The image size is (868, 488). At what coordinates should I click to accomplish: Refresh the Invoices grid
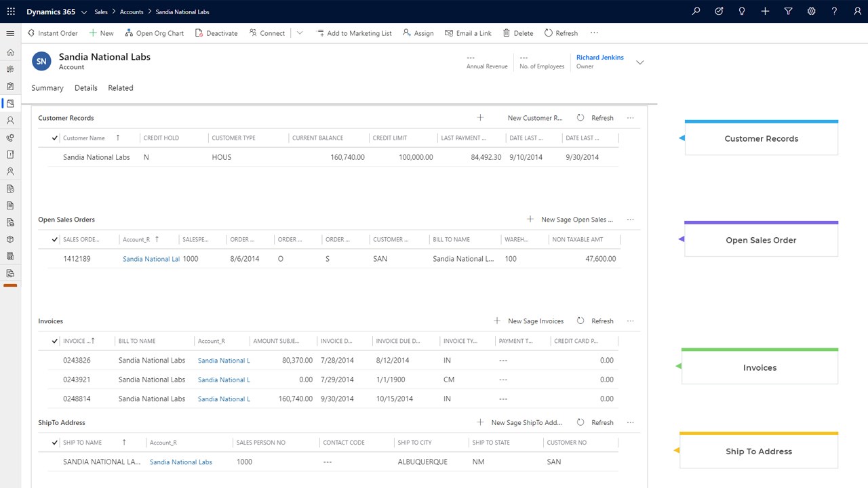595,321
